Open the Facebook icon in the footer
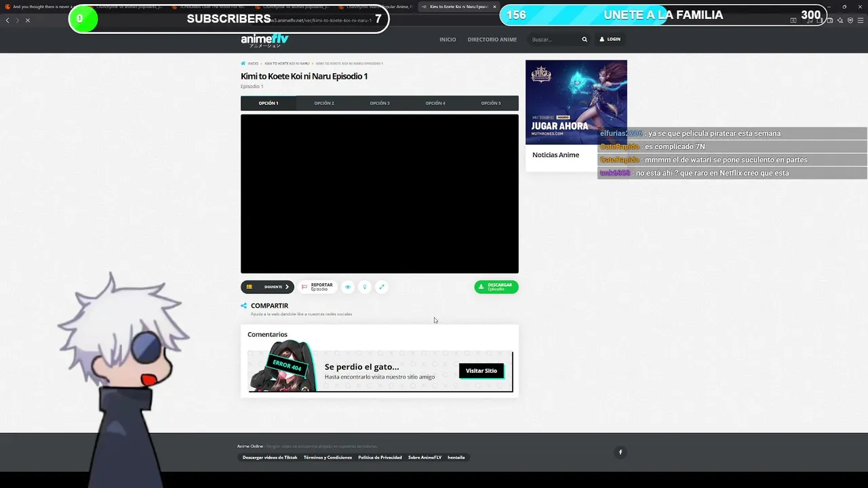Viewport: 868px width, 488px height. click(x=620, y=452)
